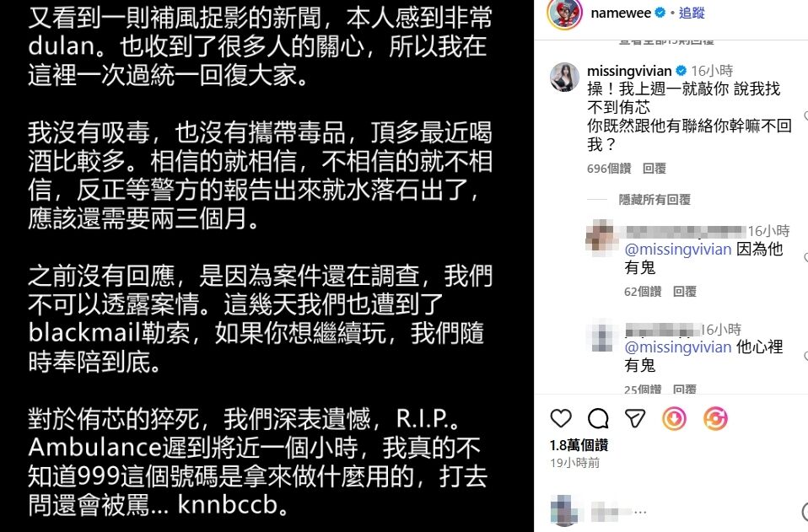Click @missingvivian mention in 他心裡有鬼 reply
Image resolution: width=808 pixels, height=532 pixels.
[x=677, y=347]
